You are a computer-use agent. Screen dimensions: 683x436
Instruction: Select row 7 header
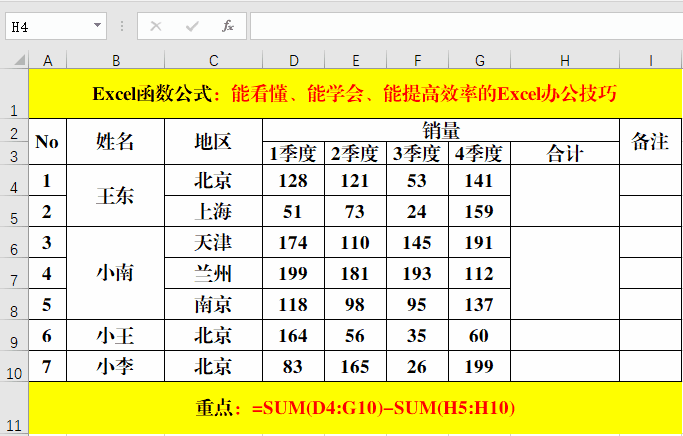click(14, 273)
